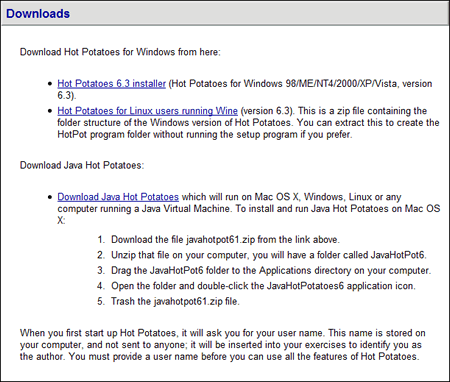
Task: Click the paragraph starting 'When you first start up Hot Potatoes'
Action: pos(222,345)
